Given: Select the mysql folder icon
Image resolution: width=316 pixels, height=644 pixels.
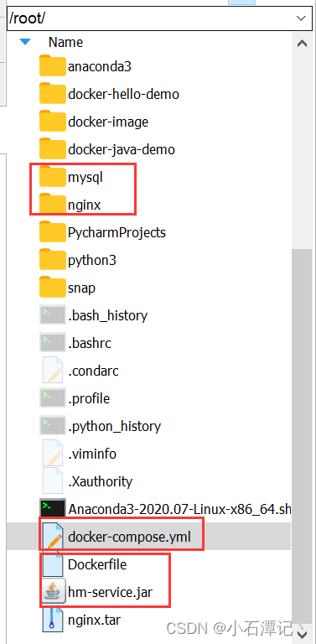Looking at the screenshot, I should [x=53, y=177].
